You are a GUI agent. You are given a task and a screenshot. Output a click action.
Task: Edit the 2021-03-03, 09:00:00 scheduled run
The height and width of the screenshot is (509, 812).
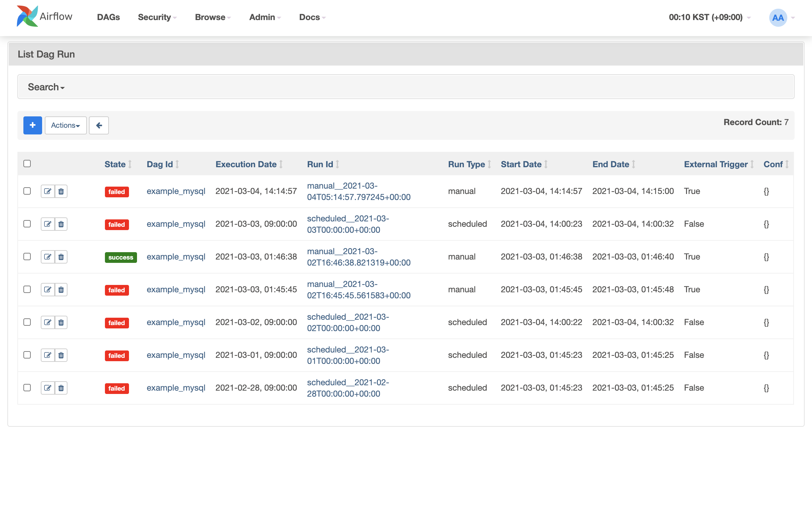[47, 224]
